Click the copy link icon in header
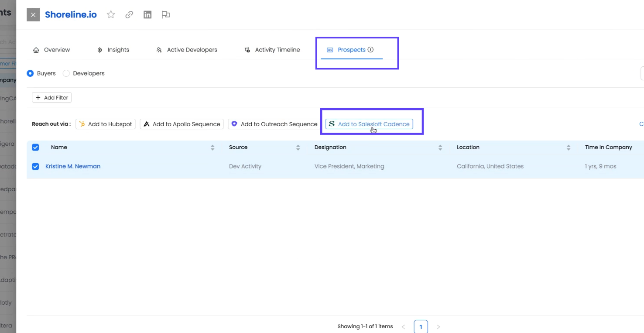This screenshot has width=644, height=333. pos(129,15)
